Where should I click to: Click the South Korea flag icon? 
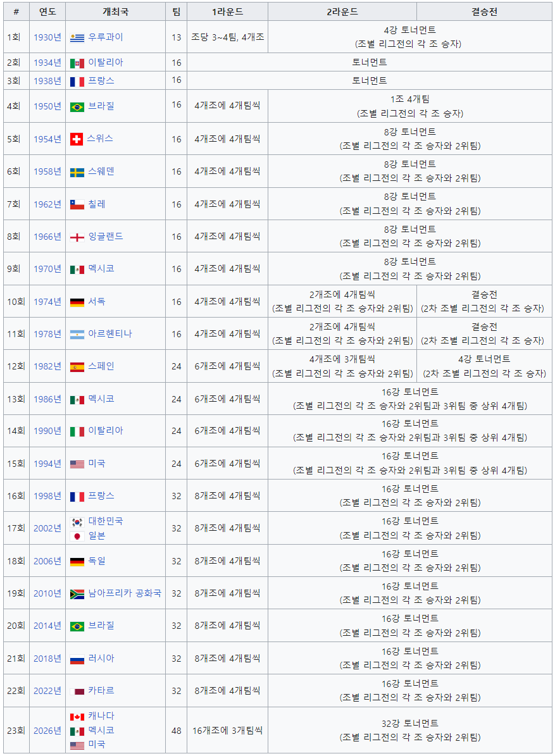pos(77,522)
